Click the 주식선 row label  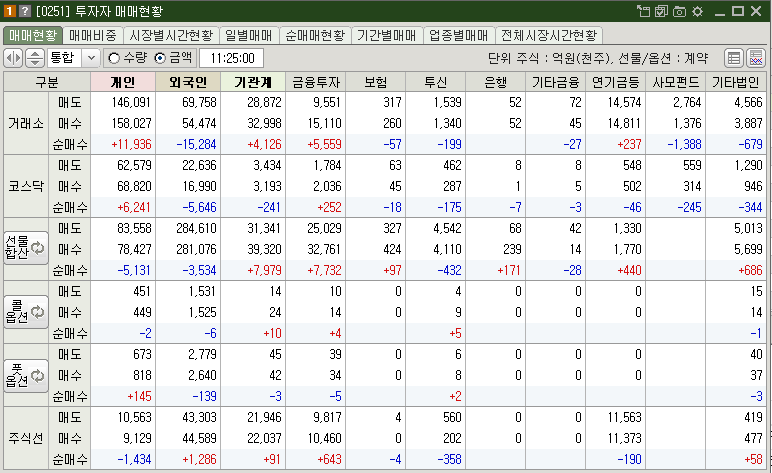[26, 438]
